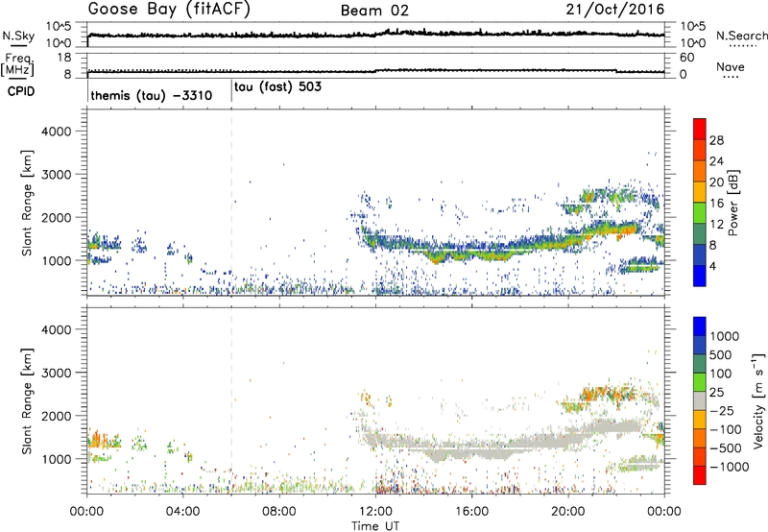
Task: Click "4000" on the power panel axis
Action: click(57, 132)
